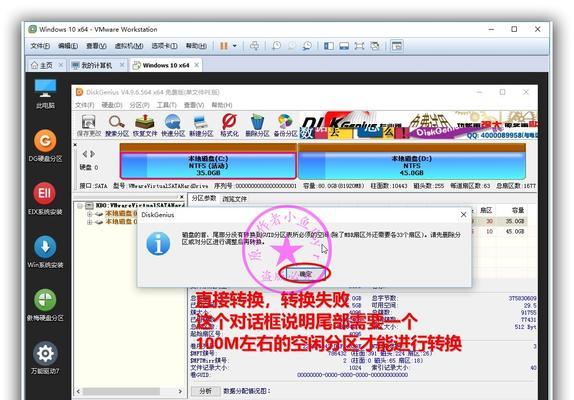Viewport: 574px width, 400px height.
Task: Switch to the 浏览文件 tab
Action: point(235,199)
